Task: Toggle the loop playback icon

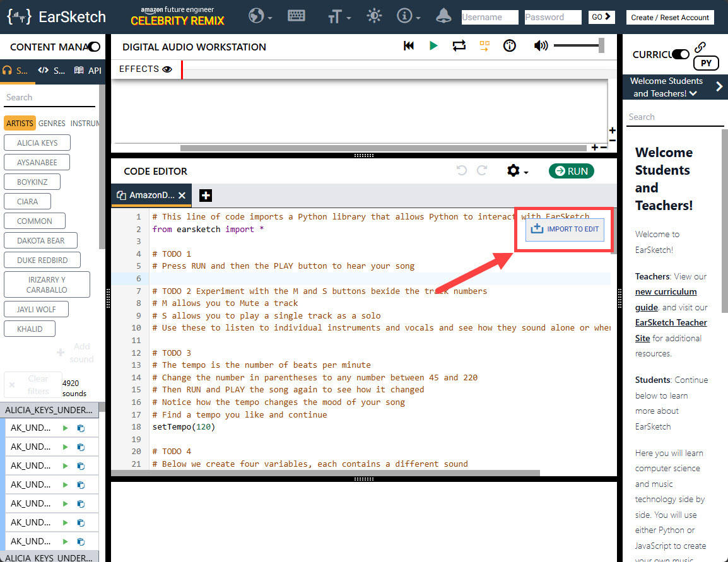Action: 459,45
